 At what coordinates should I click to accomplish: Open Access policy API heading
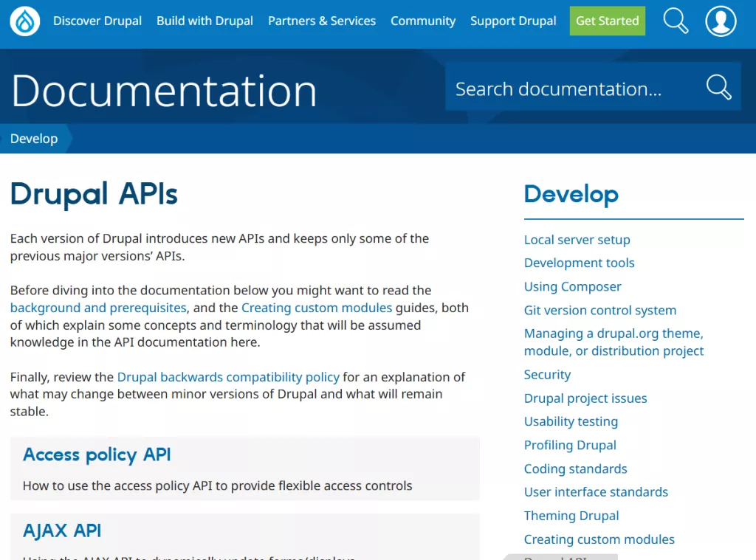[97, 454]
